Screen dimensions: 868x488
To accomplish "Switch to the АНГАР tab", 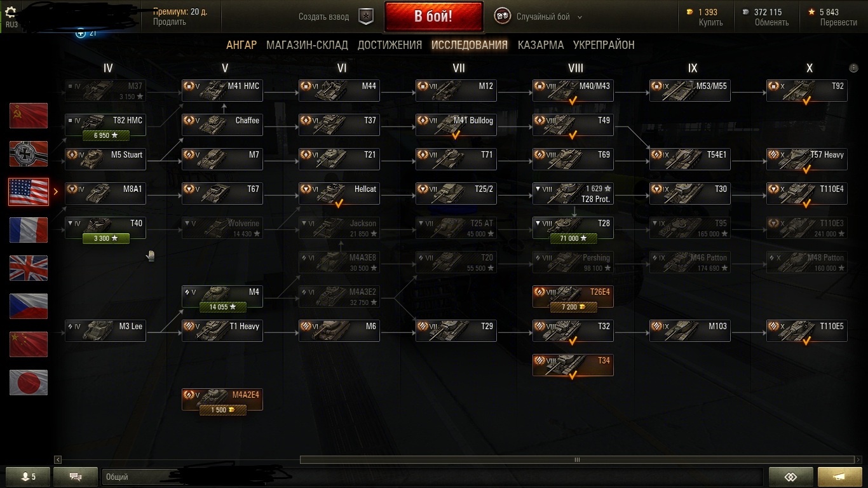I will [x=241, y=45].
